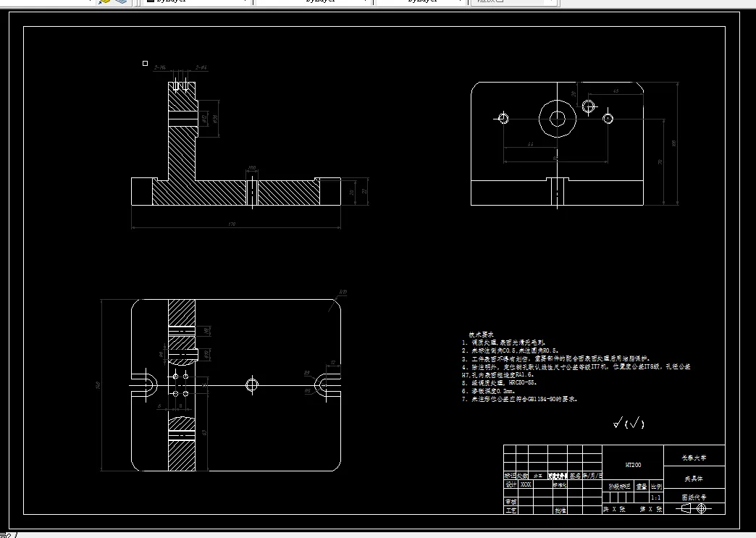Select the HT200 material text in title block

633,465
